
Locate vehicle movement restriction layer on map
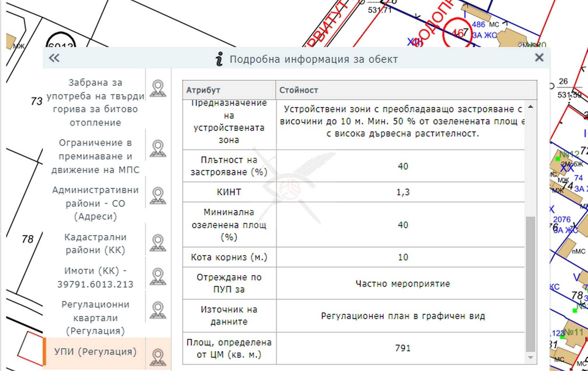[x=158, y=148]
